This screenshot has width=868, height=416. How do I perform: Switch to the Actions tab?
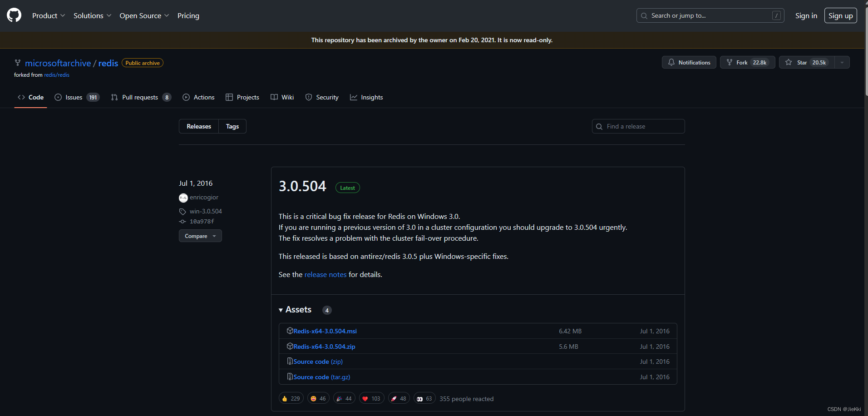pyautogui.click(x=198, y=97)
